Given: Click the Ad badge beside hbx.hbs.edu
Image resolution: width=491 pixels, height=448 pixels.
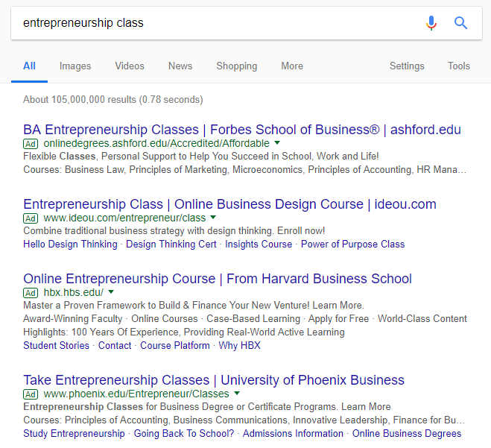Looking at the screenshot, I should tap(31, 292).
